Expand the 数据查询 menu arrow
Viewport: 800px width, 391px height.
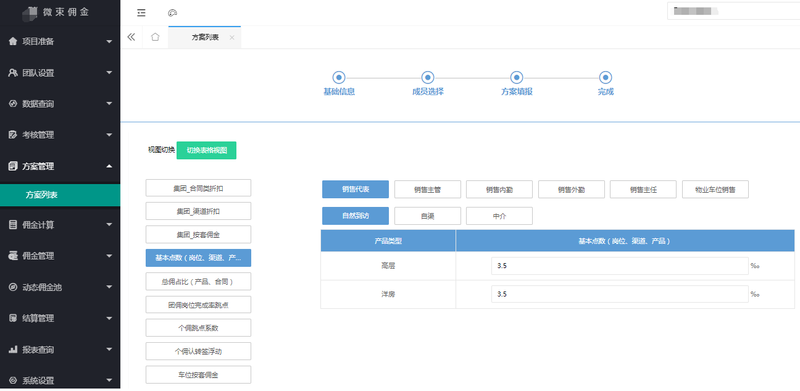(109, 104)
